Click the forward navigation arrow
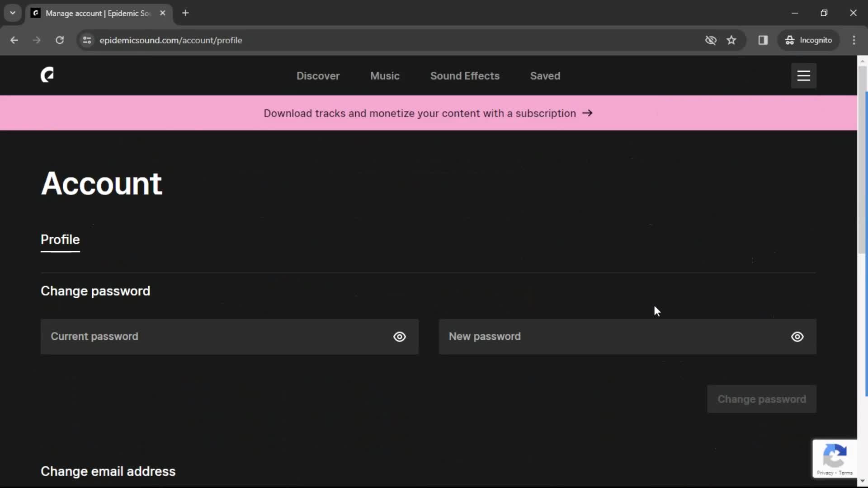The width and height of the screenshot is (868, 488). [x=36, y=40]
